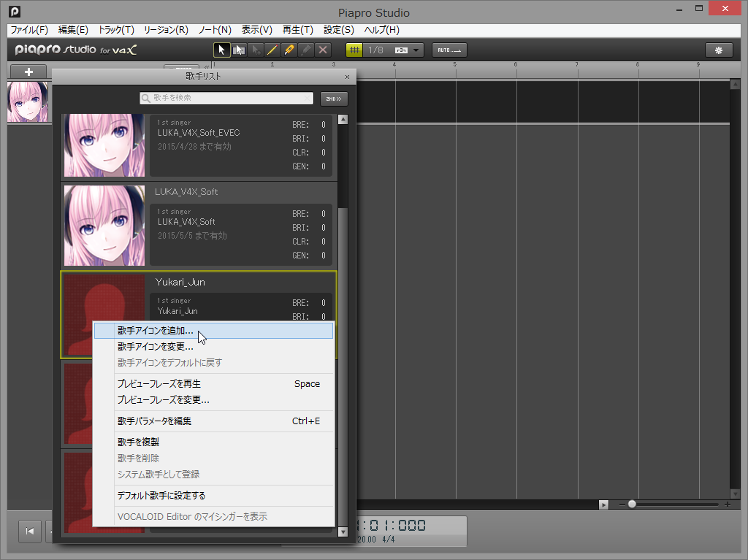This screenshot has height=560, width=748.
Task: Click measure 6 on the timeline ruler
Action: 516,64
